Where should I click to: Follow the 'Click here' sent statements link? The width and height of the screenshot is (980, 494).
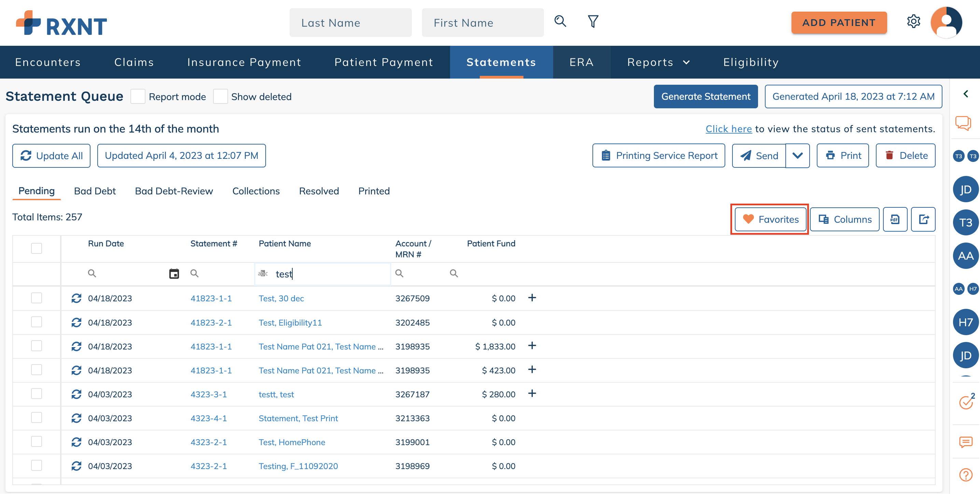pyautogui.click(x=728, y=129)
